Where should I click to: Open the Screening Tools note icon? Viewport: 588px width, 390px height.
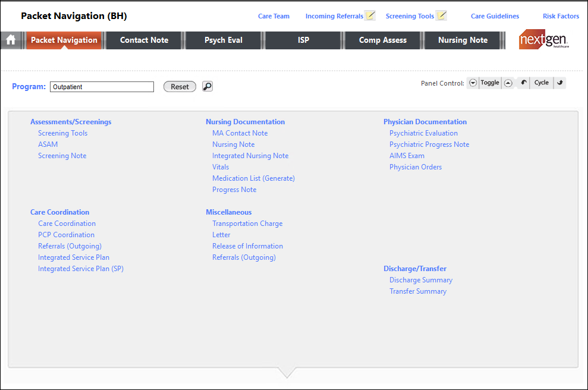[x=441, y=16]
